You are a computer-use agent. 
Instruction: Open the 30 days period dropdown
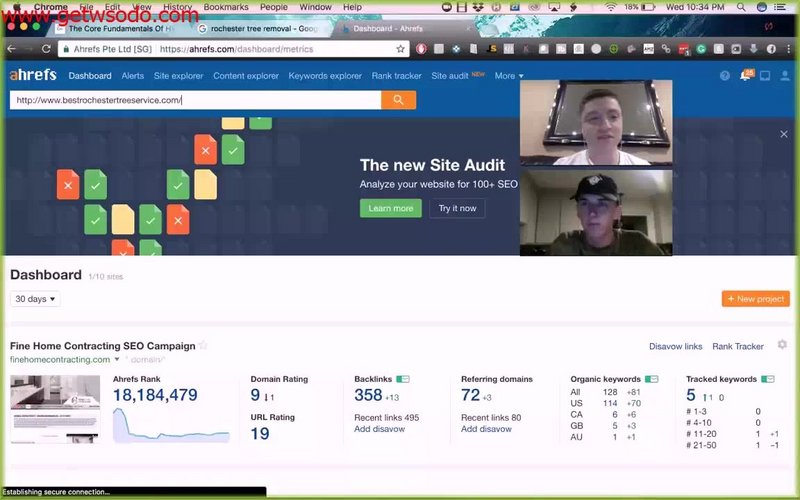(35, 299)
